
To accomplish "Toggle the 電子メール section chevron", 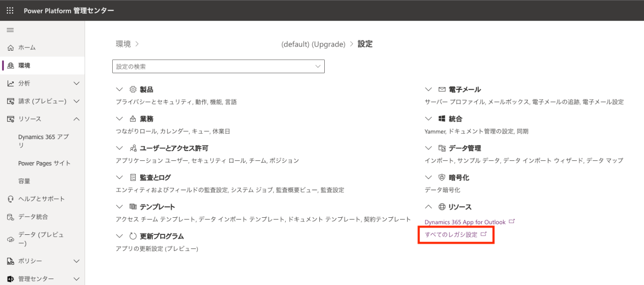I will (x=429, y=89).
